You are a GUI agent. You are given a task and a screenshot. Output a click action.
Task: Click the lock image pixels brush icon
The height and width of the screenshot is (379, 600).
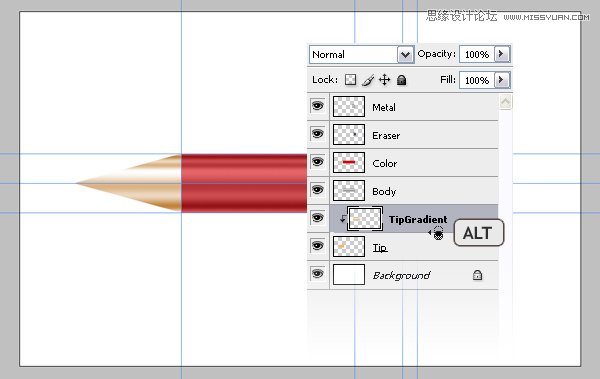pos(368,80)
